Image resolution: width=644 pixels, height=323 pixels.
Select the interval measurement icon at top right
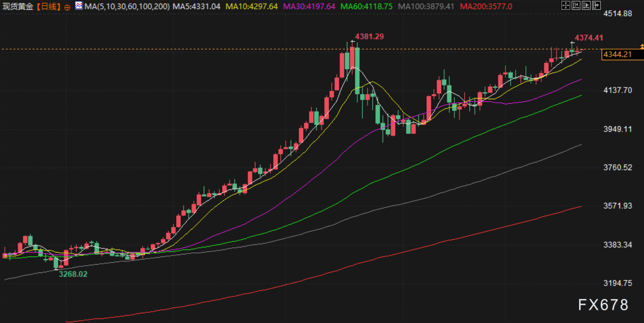tap(576, 6)
